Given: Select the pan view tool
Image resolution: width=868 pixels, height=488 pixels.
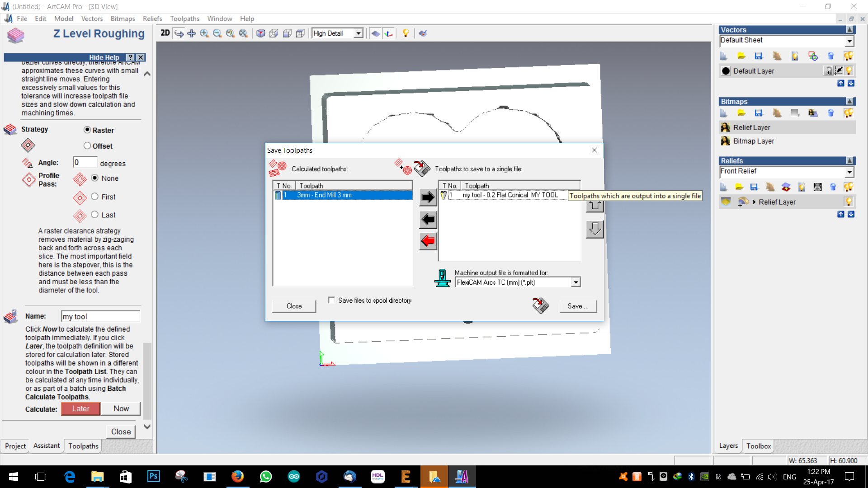Looking at the screenshot, I should pos(192,33).
